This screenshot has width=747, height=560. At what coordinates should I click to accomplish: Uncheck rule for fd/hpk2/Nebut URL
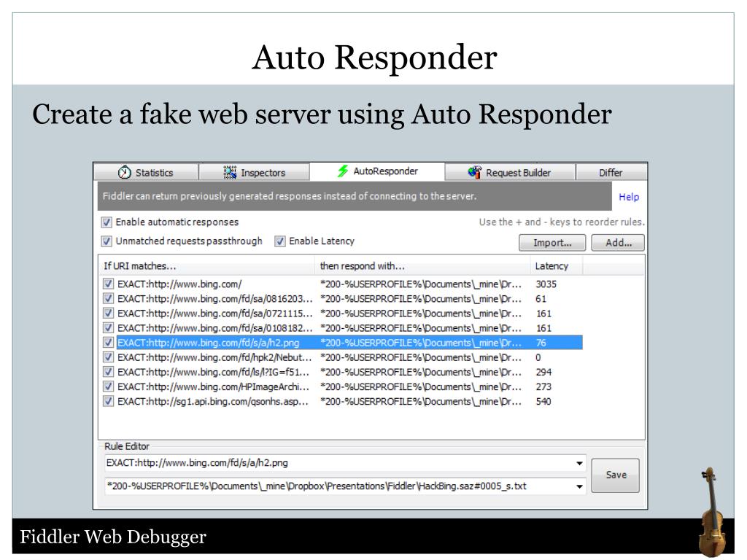(108, 357)
